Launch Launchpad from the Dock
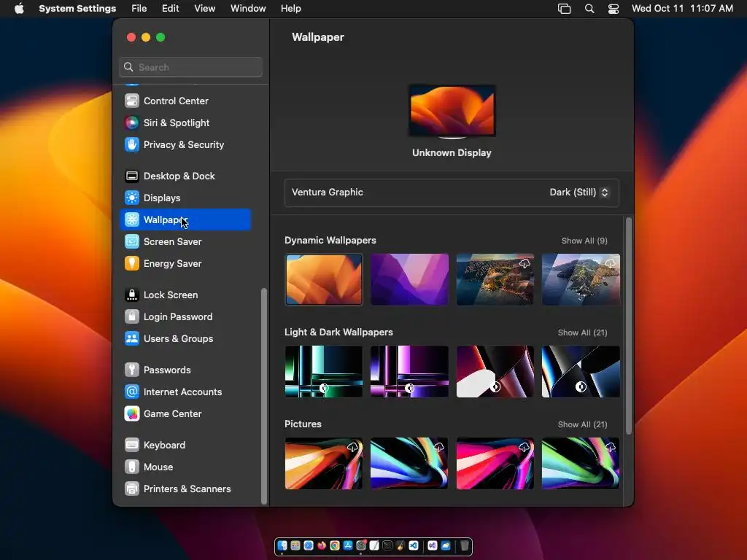This screenshot has width=747, height=560. (295, 545)
